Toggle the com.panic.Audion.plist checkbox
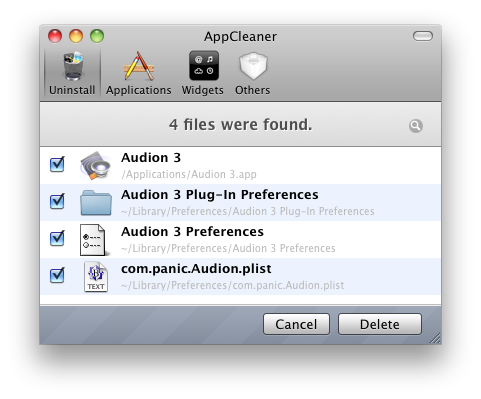481x399 pixels. click(x=57, y=276)
